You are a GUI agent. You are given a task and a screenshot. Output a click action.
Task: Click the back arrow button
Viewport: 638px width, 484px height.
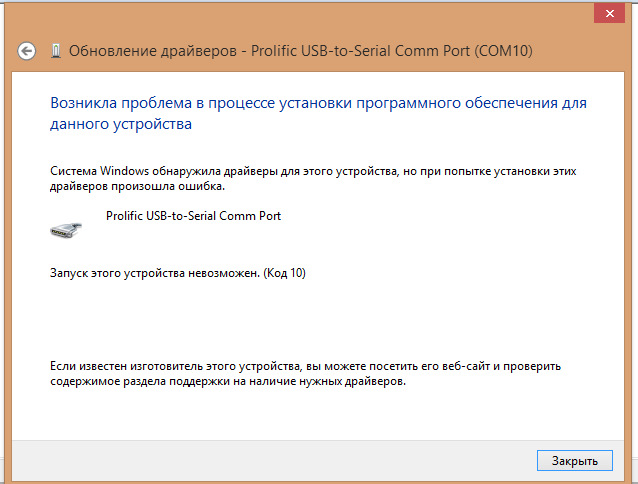coord(28,50)
